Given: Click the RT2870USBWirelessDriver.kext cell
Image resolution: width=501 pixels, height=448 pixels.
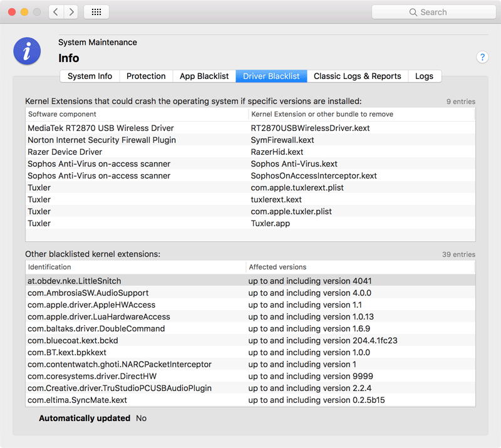Looking at the screenshot, I should coord(310,128).
